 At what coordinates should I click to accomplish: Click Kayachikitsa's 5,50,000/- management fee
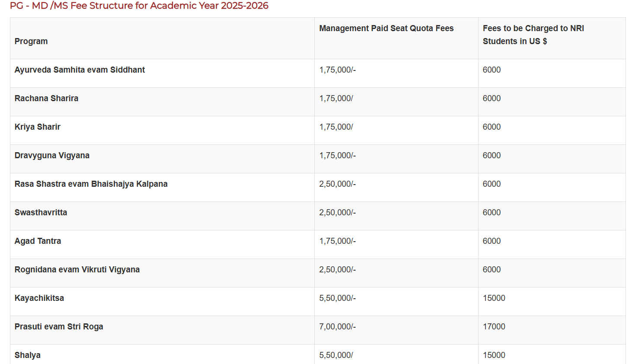click(337, 298)
